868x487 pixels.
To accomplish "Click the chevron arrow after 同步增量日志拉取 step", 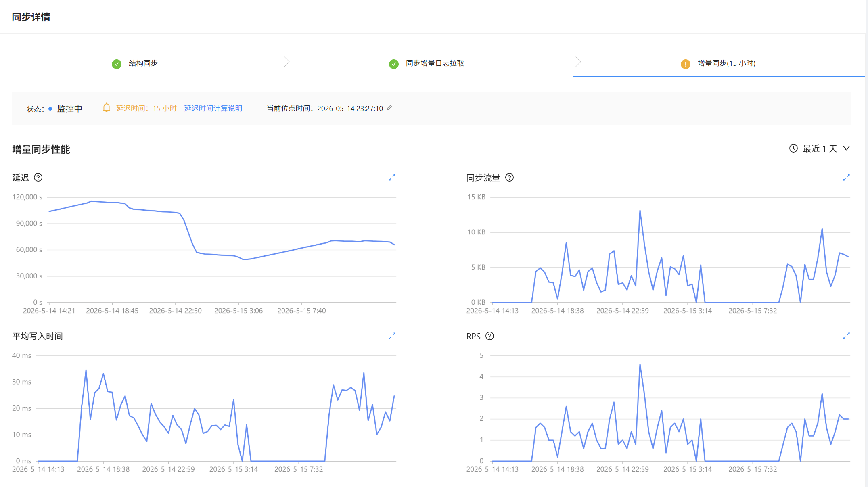I will tap(578, 62).
